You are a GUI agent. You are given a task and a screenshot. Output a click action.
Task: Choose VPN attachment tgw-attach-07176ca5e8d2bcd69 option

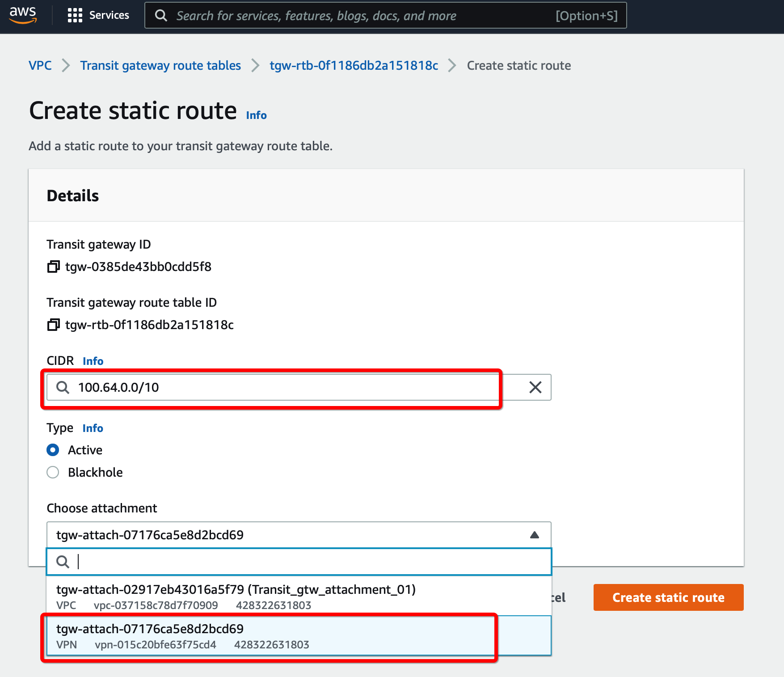tap(299, 636)
